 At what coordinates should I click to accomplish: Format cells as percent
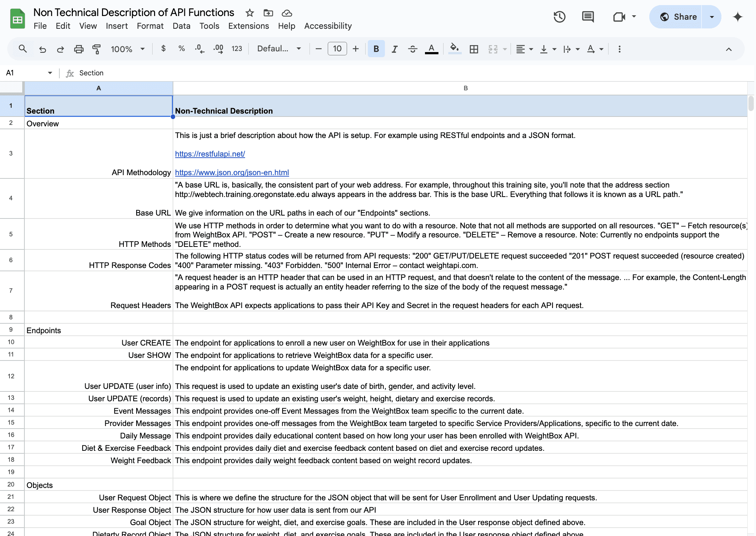(x=181, y=48)
